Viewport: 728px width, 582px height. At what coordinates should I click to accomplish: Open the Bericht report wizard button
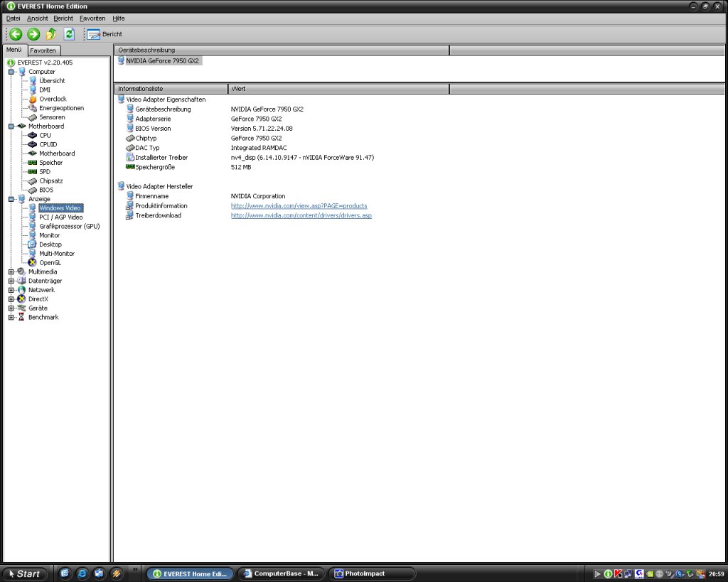(x=105, y=34)
